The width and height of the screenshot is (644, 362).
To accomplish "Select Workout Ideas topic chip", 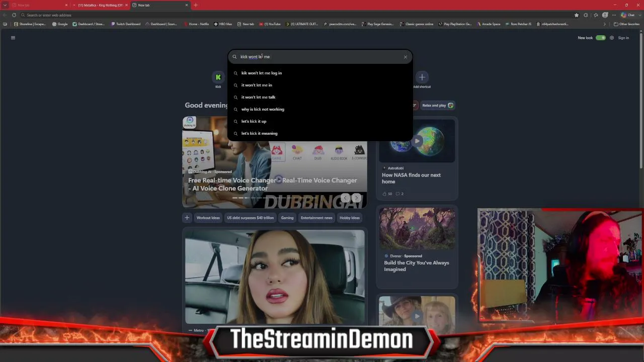I will pyautogui.click(x=208, y=218).
